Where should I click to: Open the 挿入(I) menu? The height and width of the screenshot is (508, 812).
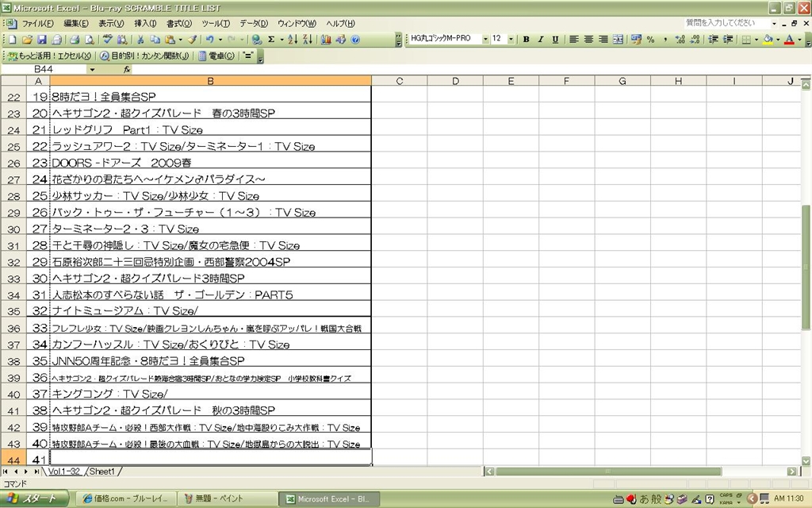(145, 23)
